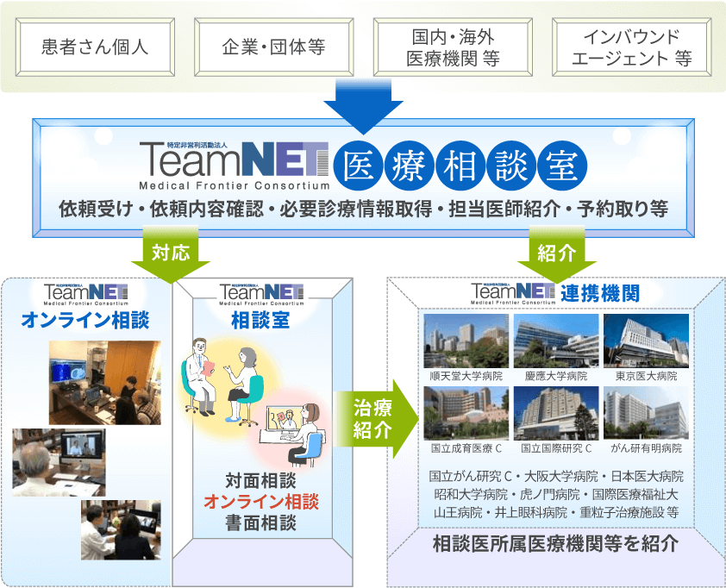Open the photo of man watching video call

(x=59, y=462)
